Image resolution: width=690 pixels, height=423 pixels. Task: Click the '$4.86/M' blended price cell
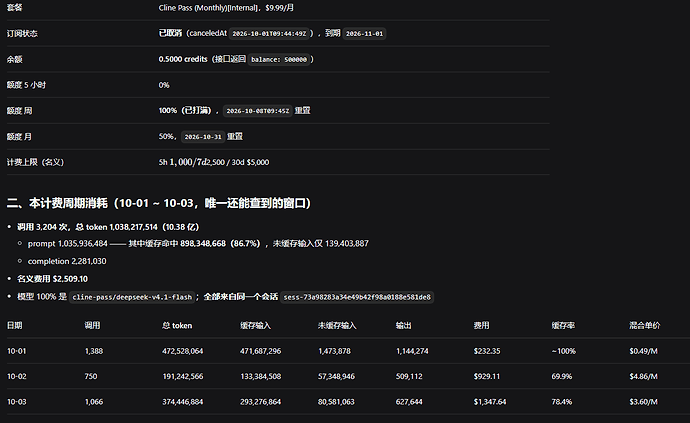pos(643,377)
